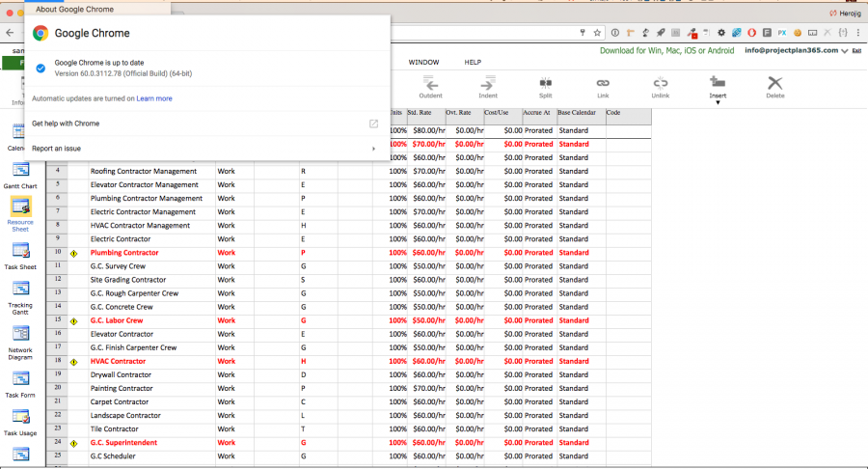Image resolution: width=868 pixels, height=469 pixels.
Task: Click G.C. Rough Carpenter Crew cell
Action: click(x=152, y=293)
